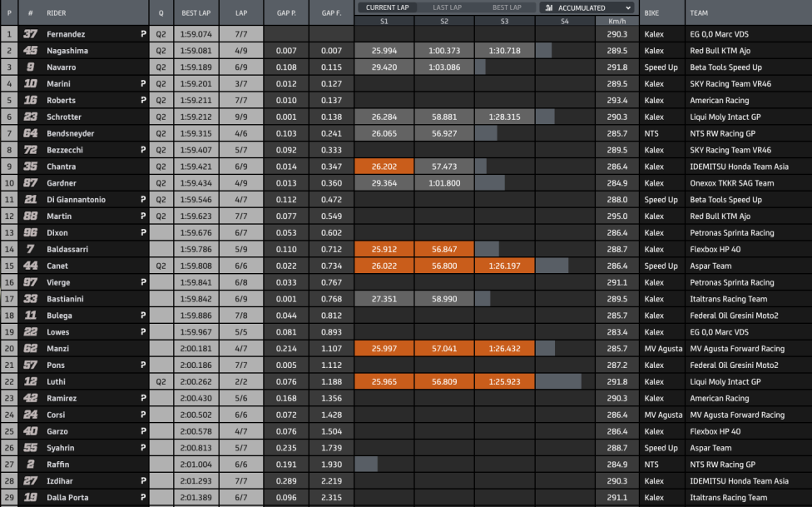
Task: Click the pit P icon next to Fernandez
Action: click(143, 33)
